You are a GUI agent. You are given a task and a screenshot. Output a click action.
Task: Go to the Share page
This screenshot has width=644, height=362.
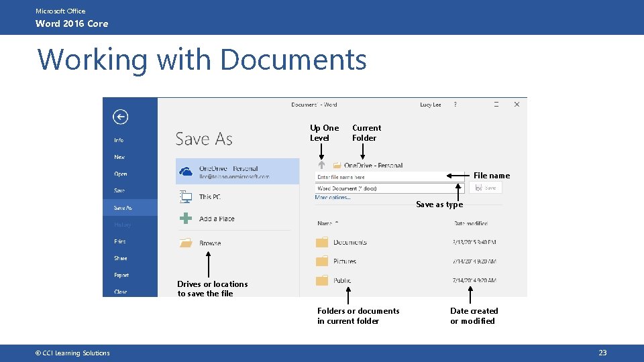coord(120,258)
